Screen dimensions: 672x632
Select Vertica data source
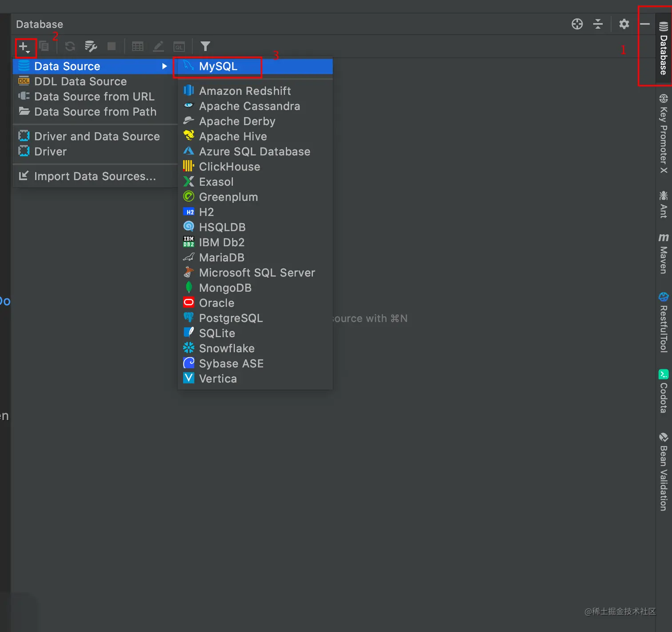point(255,378)
